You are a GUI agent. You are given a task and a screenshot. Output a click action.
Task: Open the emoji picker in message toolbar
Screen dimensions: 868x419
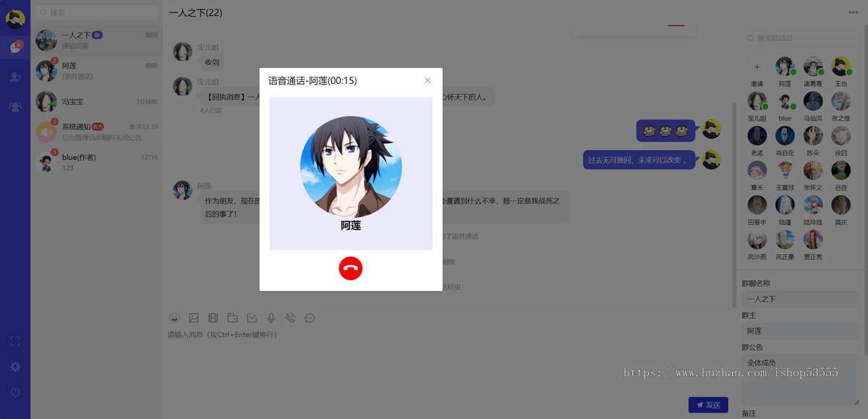[x=174, y=318]
